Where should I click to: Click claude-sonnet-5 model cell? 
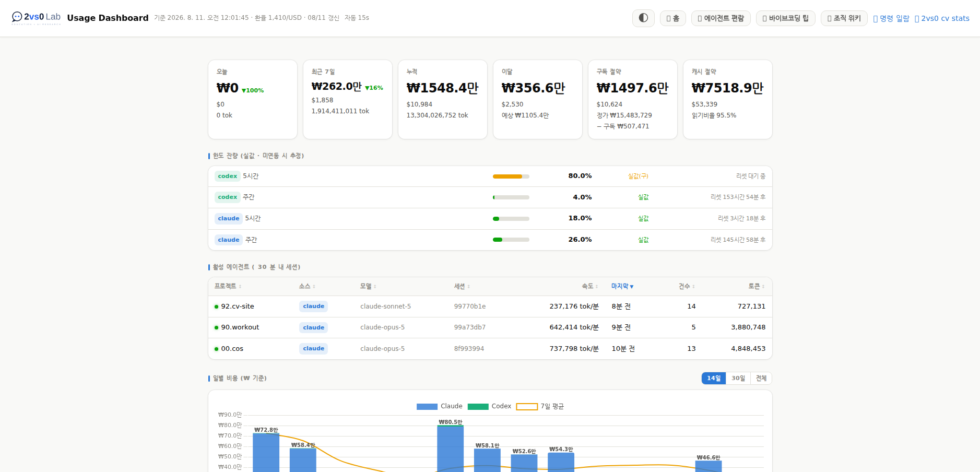tap(385, 306)
